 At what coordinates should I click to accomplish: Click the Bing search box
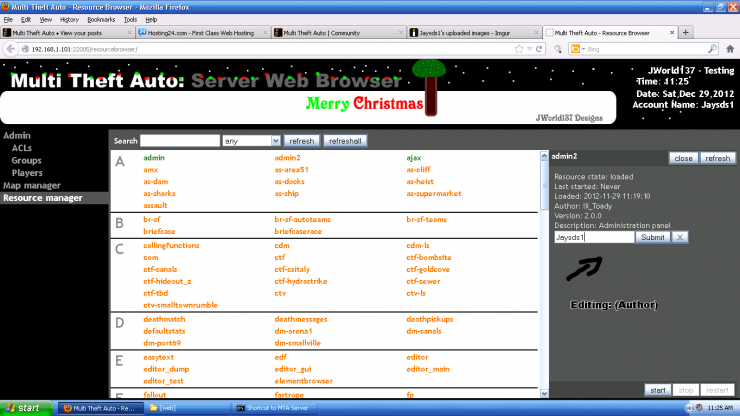coord(647,49)
